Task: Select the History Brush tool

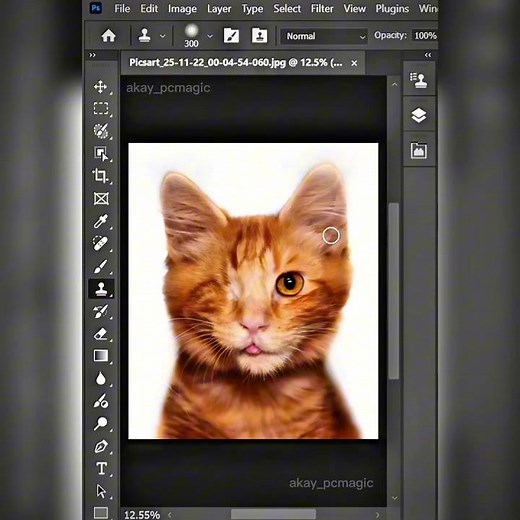Action: point(100,311)
